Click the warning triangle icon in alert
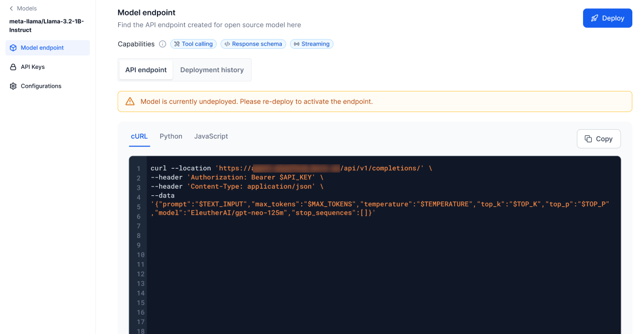The width and height of the screenshot is (644, 334). tap(130, 102)
